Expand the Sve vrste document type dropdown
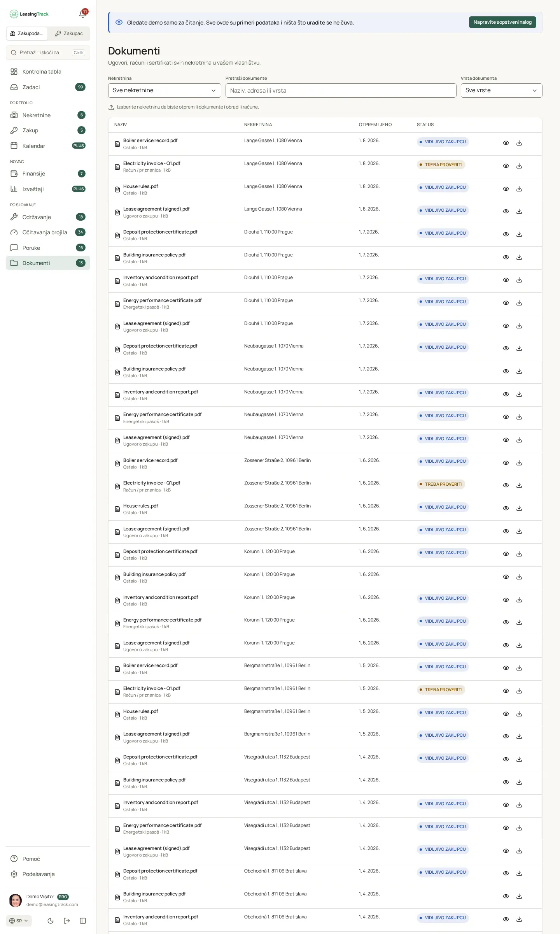 click(x=501, y=90)
